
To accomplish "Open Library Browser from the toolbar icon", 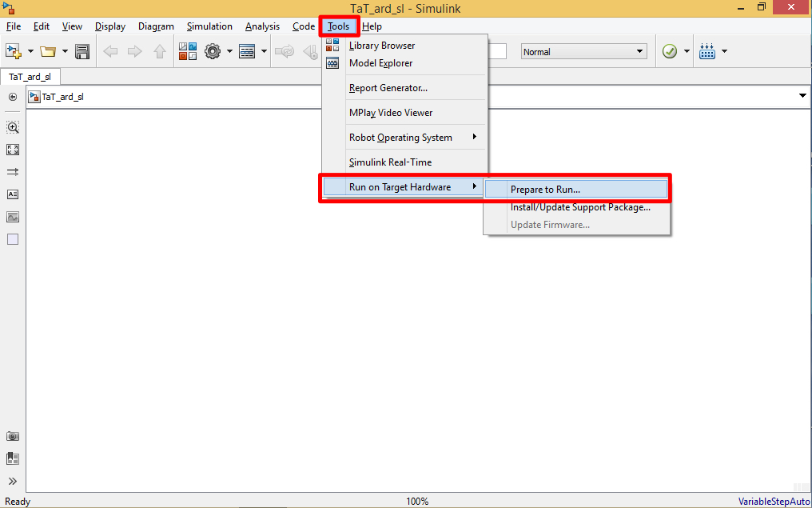I will pyautogui.click(x=188, y=51).
